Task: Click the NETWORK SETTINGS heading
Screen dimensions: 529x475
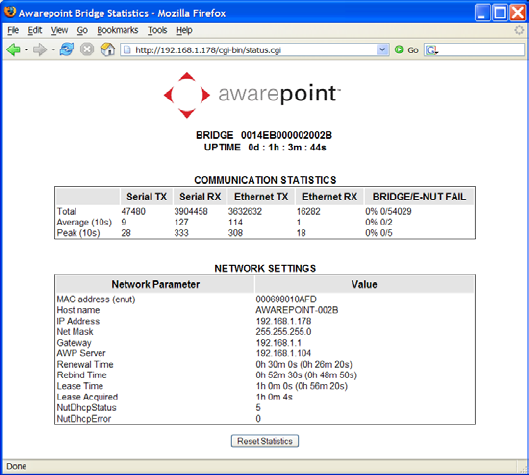Action: (x=265, y=269)
